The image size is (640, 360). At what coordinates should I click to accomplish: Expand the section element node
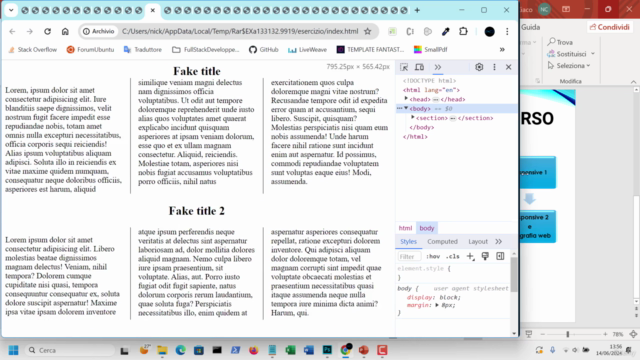(413, 118)
